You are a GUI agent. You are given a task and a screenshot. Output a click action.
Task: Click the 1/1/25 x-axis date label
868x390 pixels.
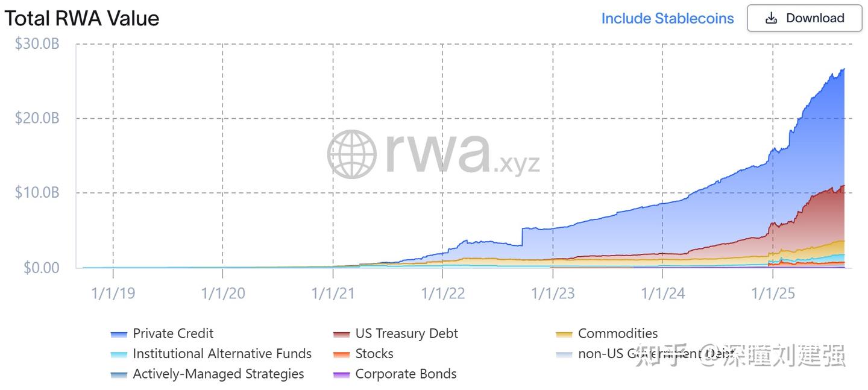tap(773, 293)
